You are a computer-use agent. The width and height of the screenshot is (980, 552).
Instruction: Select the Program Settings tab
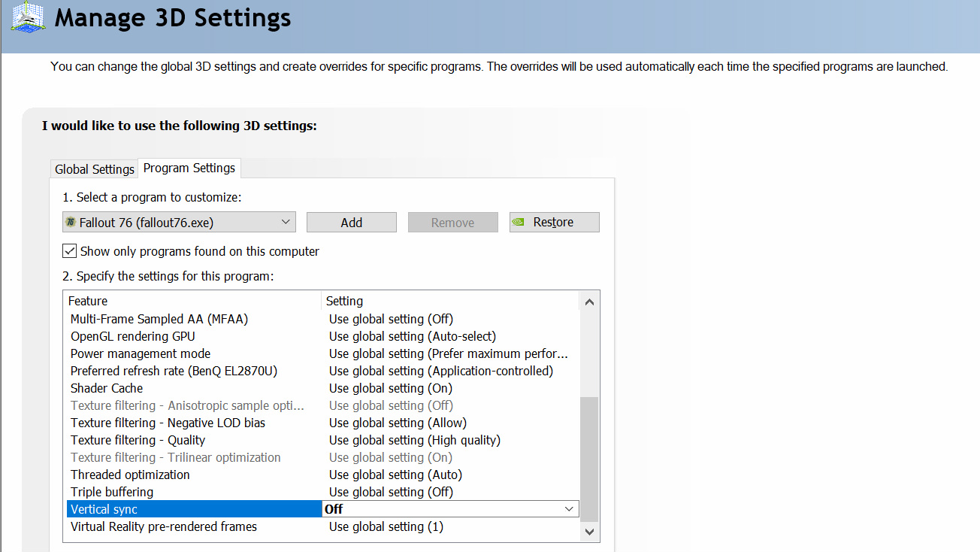(189, 168)
